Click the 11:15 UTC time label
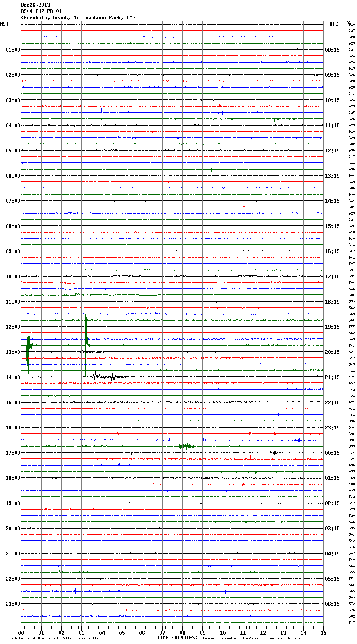The width and height of the screenshot is (357, 644). 332,126
